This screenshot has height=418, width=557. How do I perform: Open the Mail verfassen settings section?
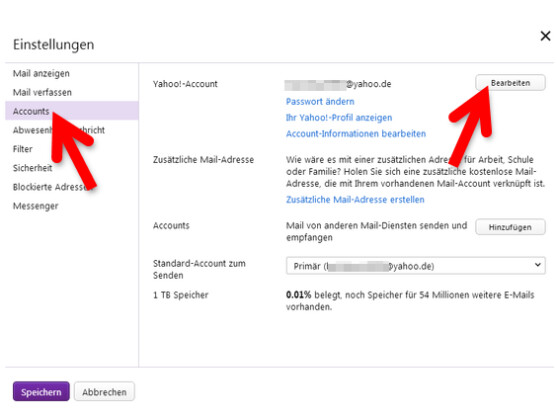coord(42,92)
